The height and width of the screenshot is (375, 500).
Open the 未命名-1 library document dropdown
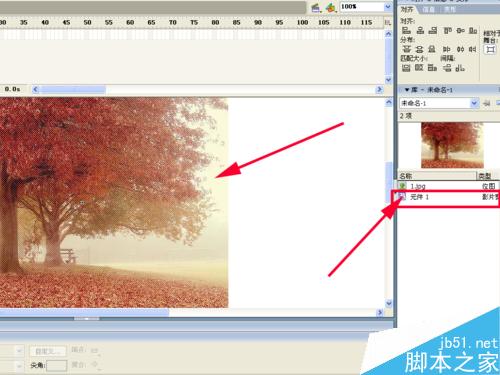(474, 103)
